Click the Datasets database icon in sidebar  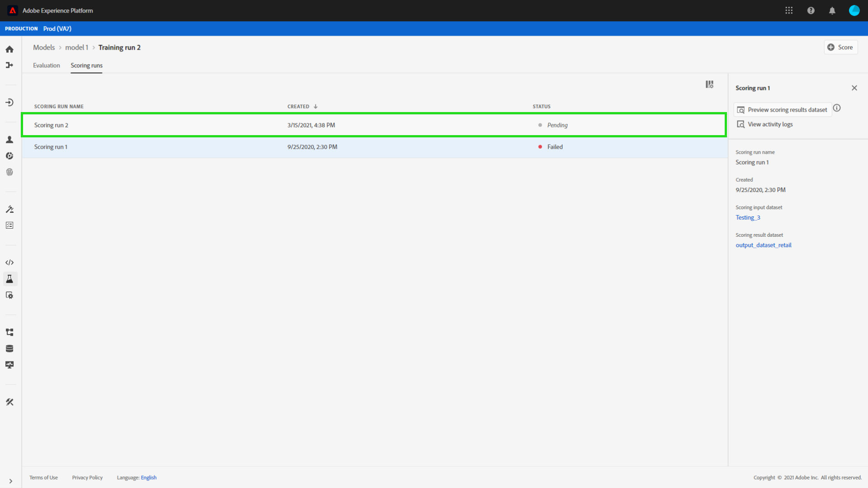coord(9,348)
